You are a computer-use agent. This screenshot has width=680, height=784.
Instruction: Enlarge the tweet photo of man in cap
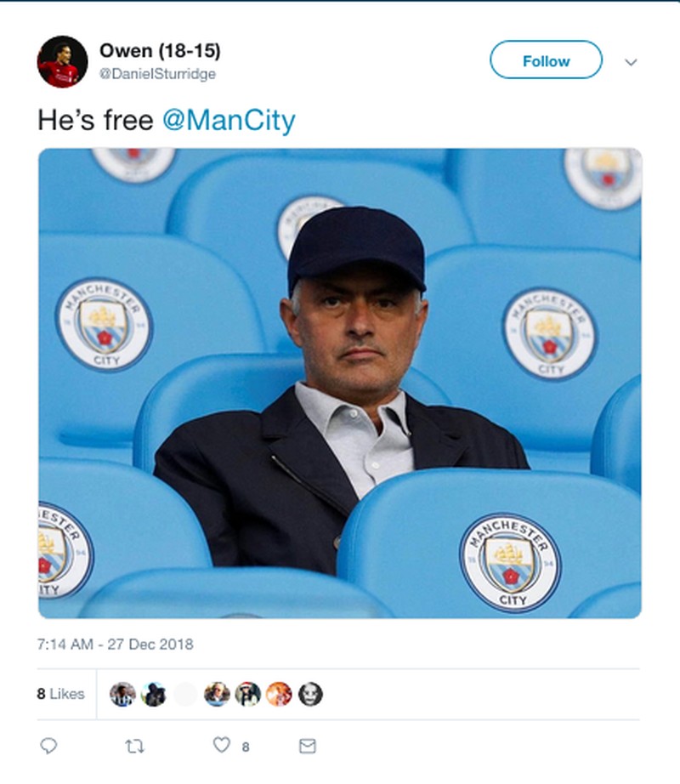click(x=340, y=383)
